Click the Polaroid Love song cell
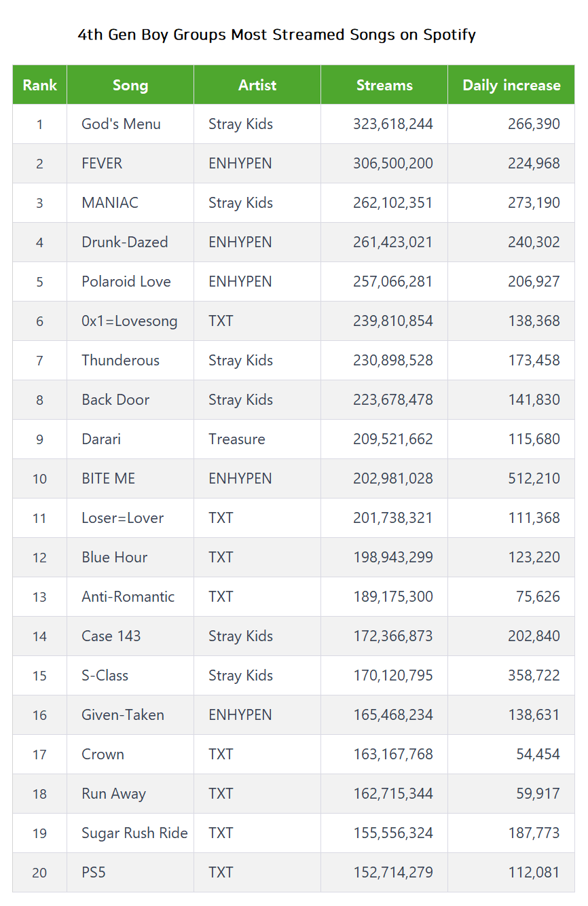 (x=126, y=282)
